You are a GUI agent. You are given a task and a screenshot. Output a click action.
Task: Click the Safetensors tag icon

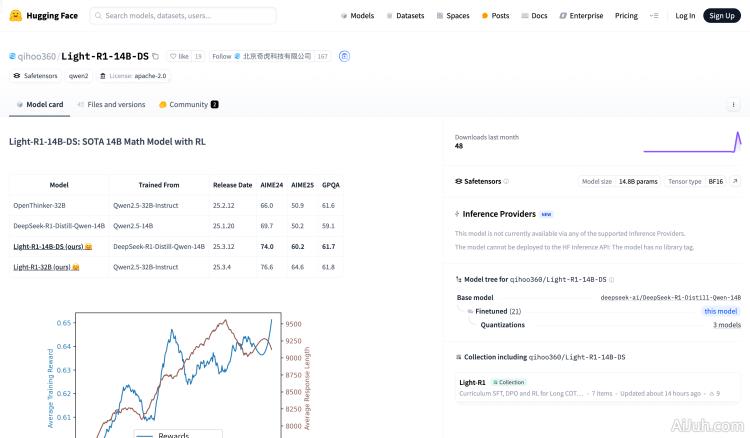pos(17,76)
